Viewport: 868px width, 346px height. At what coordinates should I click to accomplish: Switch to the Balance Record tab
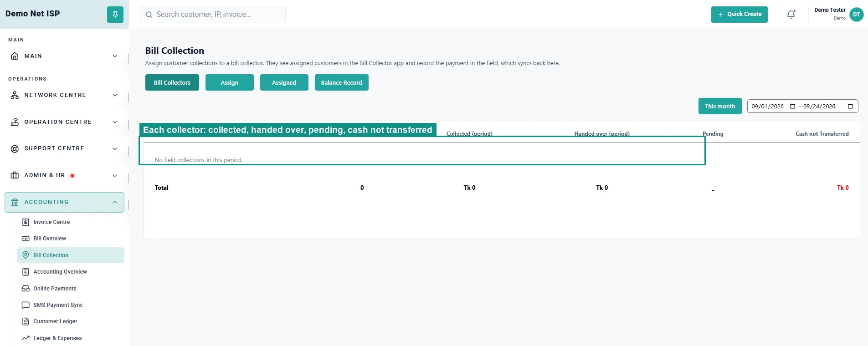342,82
